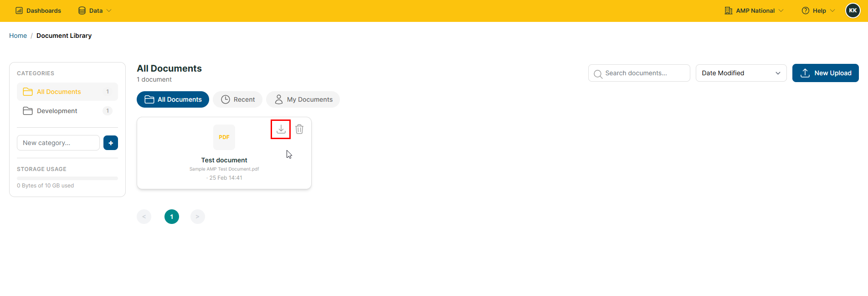Screen dimensions: 868x296
Task: Download the Test document PDF
Action: [281, 129]
